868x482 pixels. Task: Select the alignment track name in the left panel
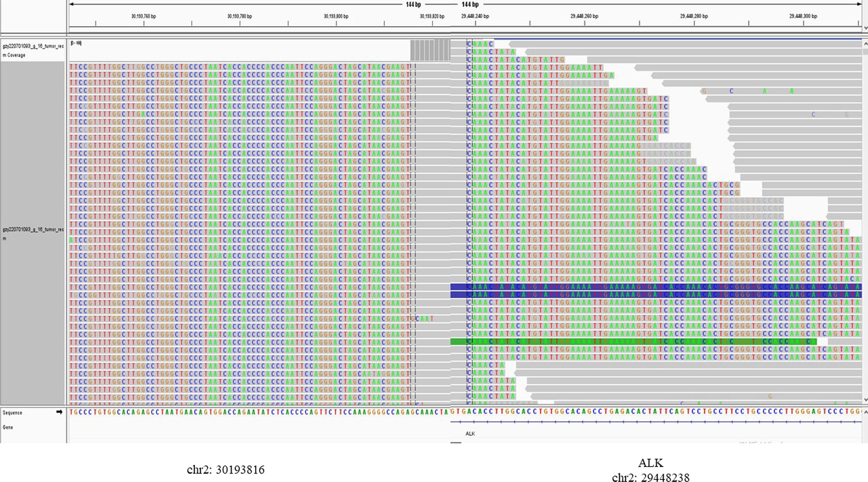click(33, 233)
